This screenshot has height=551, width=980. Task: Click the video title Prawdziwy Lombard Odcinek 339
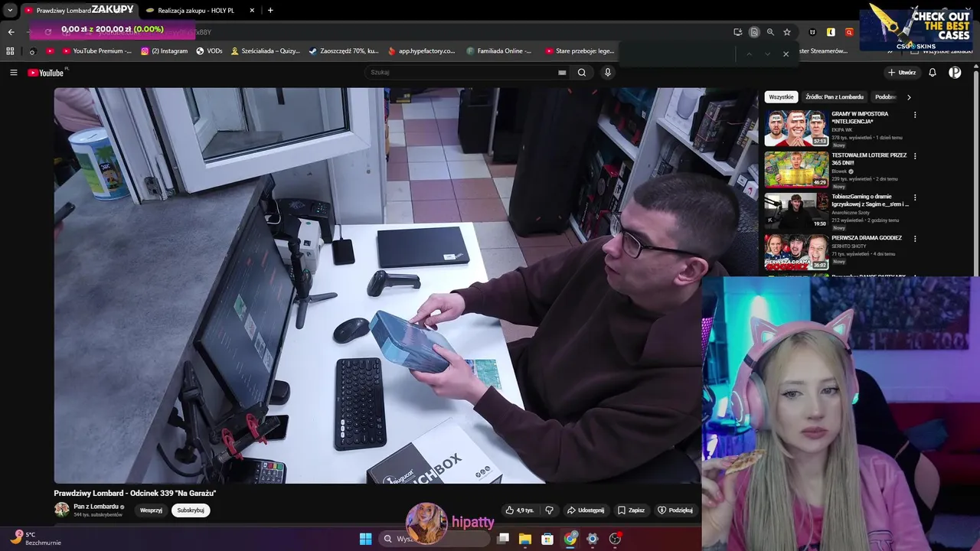(x=135, y=494)
